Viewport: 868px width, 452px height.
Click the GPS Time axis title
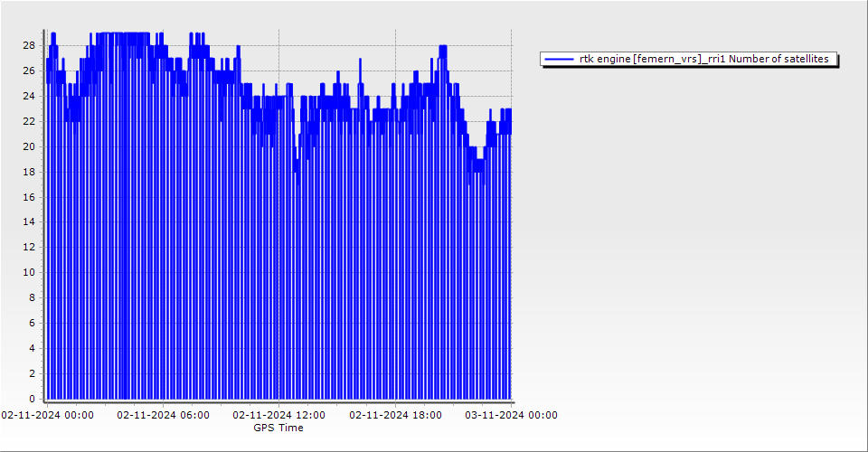pos(278,428)
